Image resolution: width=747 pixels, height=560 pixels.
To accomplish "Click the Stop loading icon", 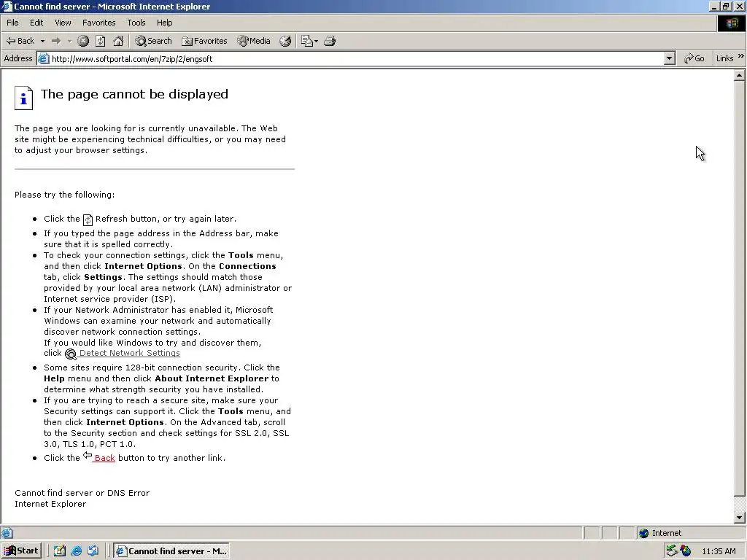I will (83, 41).
